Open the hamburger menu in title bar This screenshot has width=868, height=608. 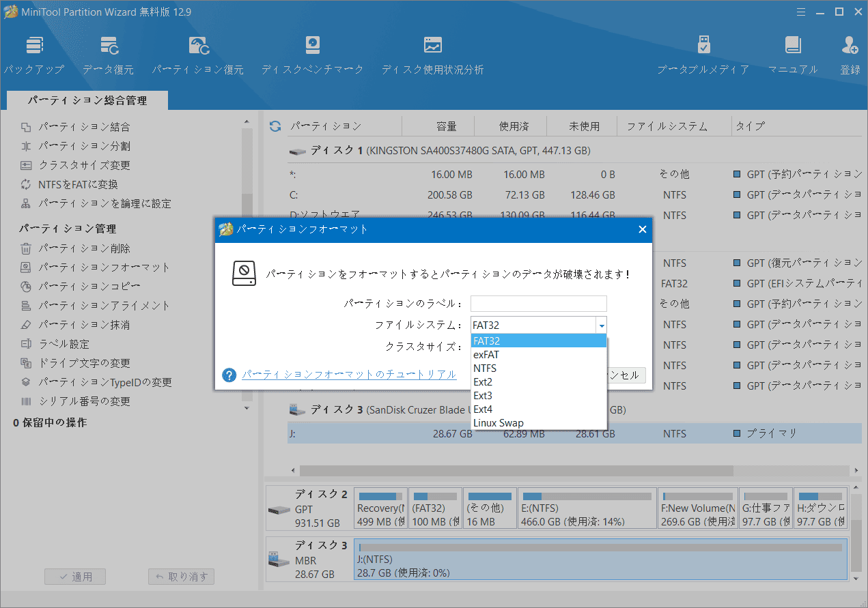[x=802, y=11]
